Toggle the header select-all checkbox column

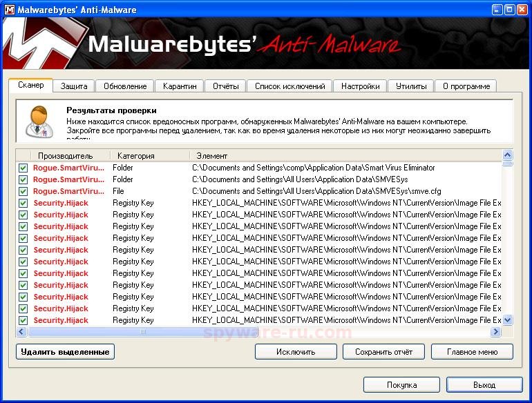[x=23, y=156]
